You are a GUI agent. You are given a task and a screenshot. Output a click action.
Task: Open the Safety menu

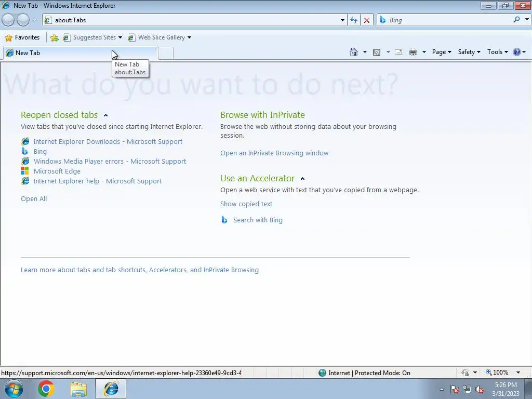coord(469,52)
